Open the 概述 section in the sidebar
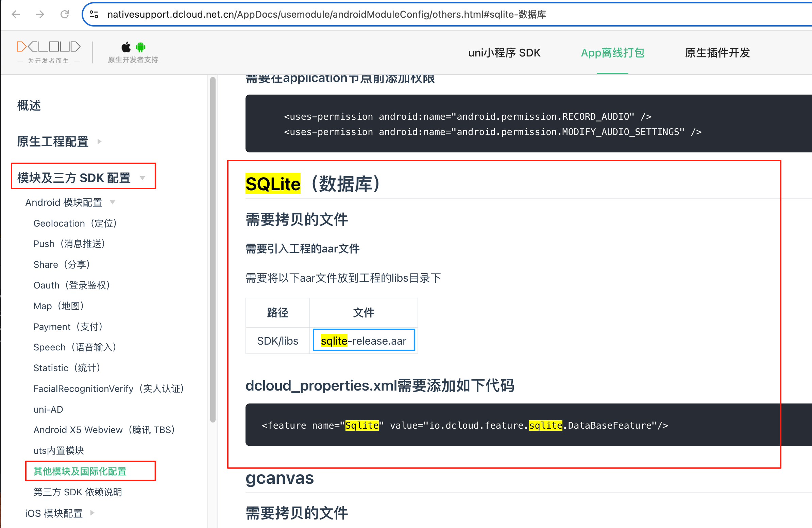812x528 pixels. 29,105
